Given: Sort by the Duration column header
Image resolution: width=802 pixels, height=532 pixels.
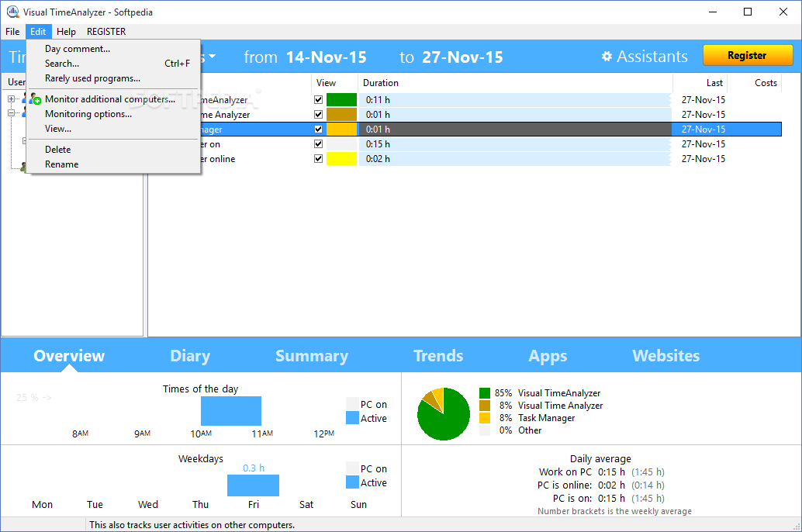Looking at the screenshot, I should point(516,83).
